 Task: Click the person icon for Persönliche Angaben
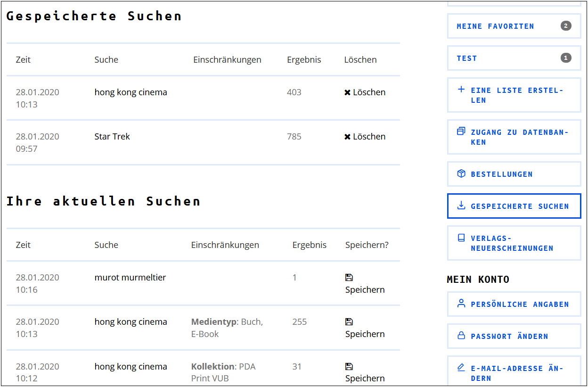461,304
